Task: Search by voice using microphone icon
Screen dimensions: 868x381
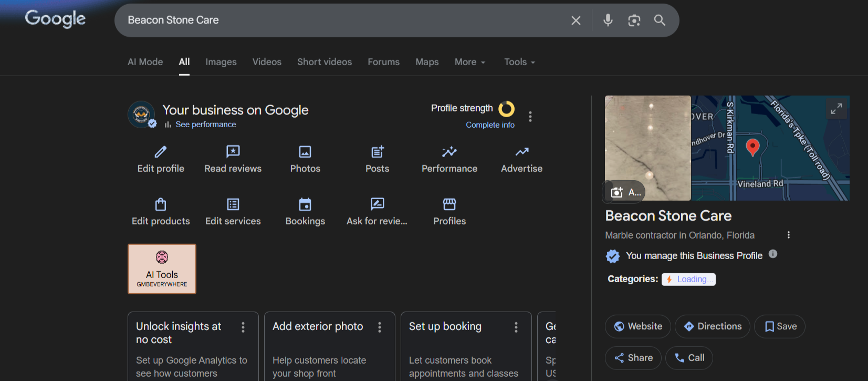Action: click(608, 20)
